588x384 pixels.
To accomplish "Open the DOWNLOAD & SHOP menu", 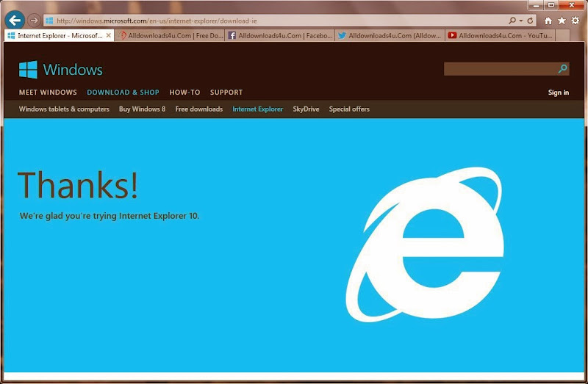I will [123, 93].
